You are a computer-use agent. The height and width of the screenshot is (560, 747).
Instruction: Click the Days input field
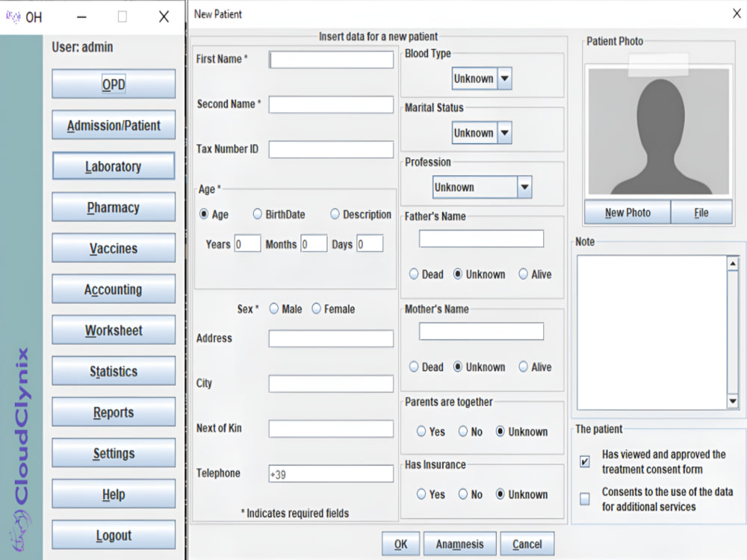click(x=370, y=244)
